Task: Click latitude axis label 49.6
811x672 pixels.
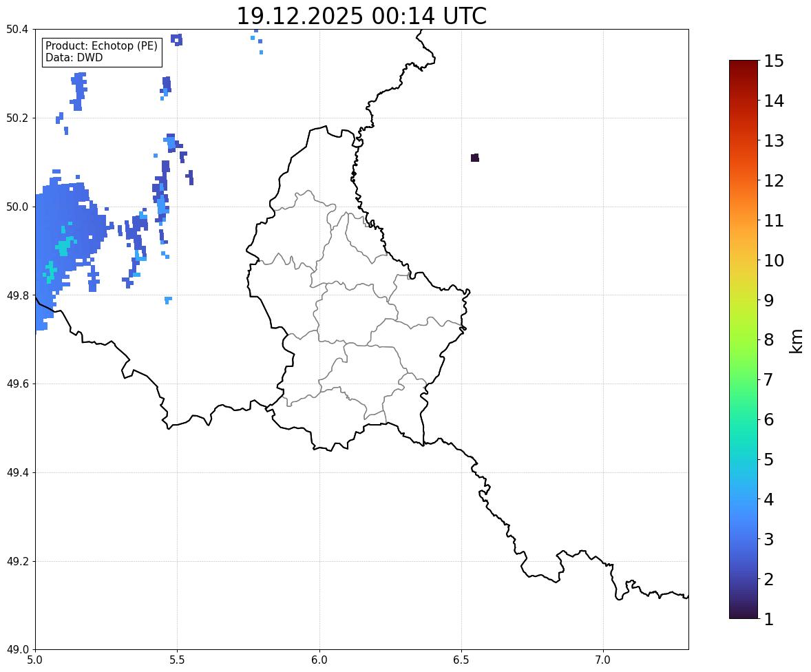Action: (17, 384)
